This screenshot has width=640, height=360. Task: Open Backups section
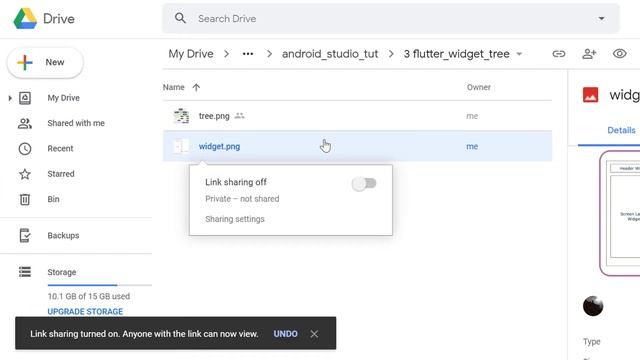[63, 236]
